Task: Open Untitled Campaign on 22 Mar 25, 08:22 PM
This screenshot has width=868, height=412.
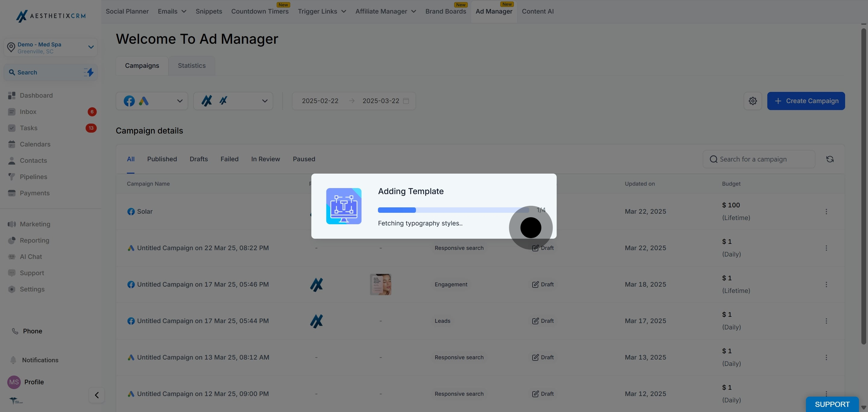Action: pos(203,248)
